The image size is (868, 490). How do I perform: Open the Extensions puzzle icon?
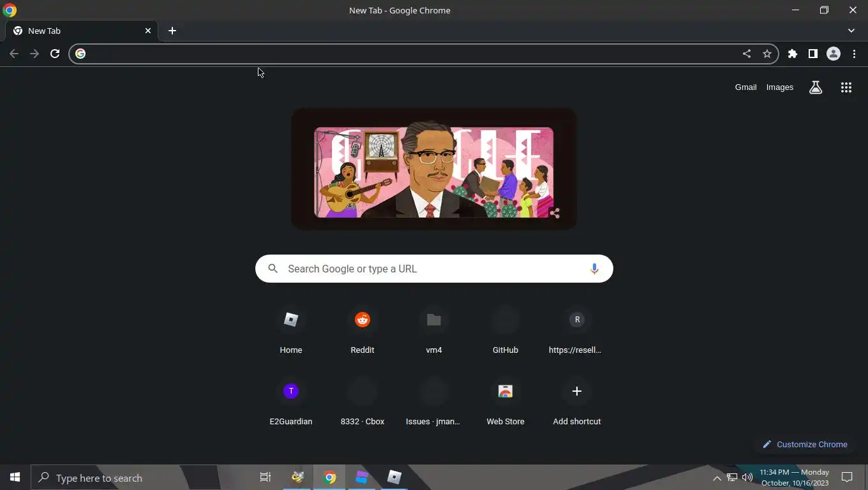coord(793,54)
